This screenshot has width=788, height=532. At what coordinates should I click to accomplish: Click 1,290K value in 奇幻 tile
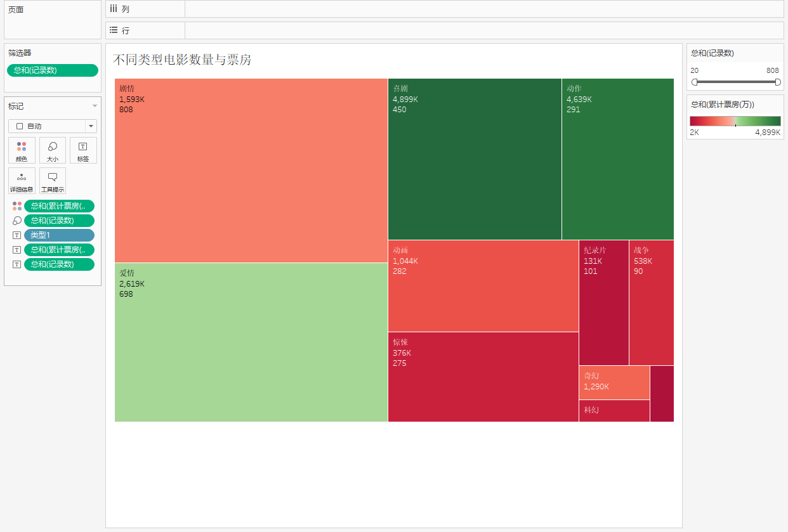(x=596, y=386)
